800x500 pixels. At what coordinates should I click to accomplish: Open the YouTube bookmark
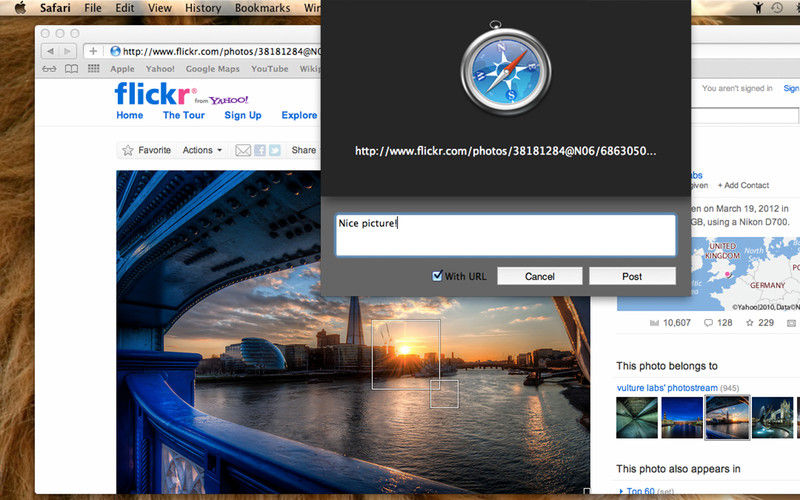[269, 69]
